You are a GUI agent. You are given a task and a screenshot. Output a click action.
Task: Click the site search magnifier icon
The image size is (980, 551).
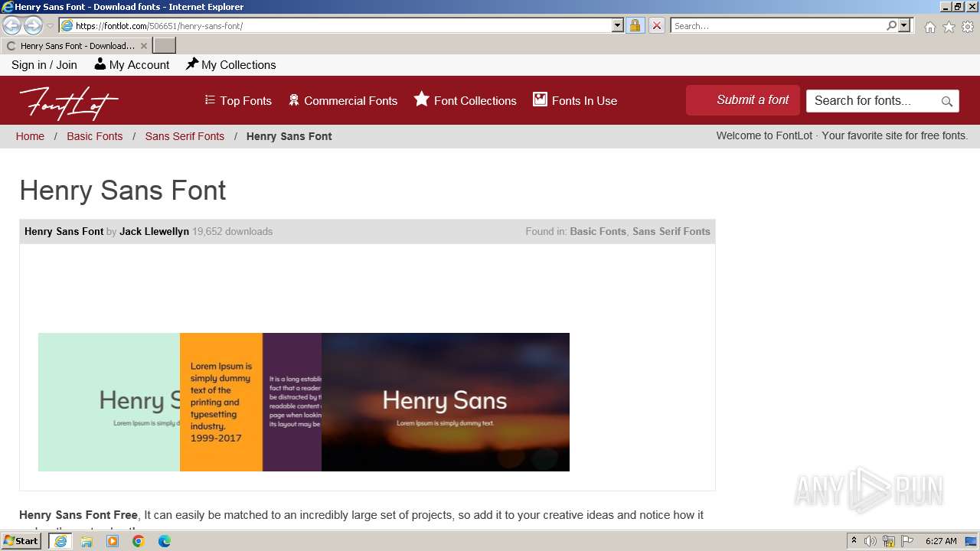[x=947, y=101]
